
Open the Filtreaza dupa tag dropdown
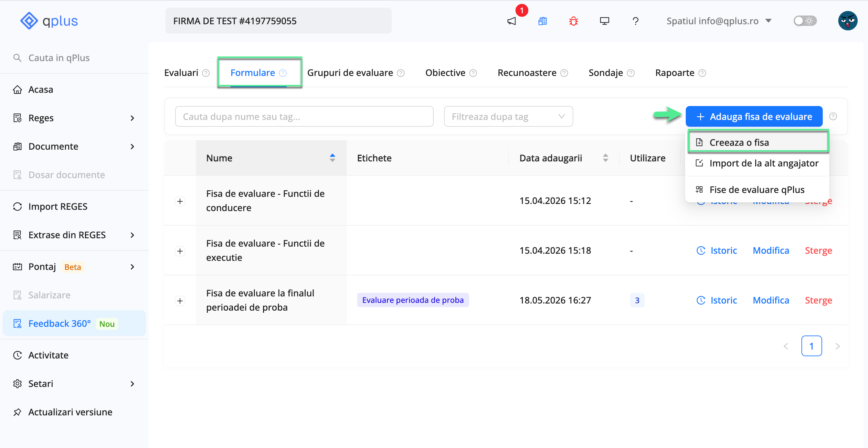pos(508,117)
